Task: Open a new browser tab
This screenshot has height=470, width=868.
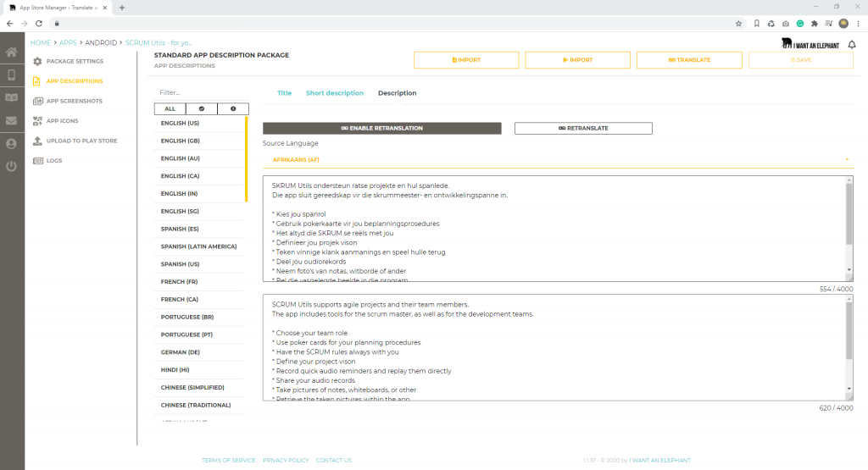Action: 122,8
